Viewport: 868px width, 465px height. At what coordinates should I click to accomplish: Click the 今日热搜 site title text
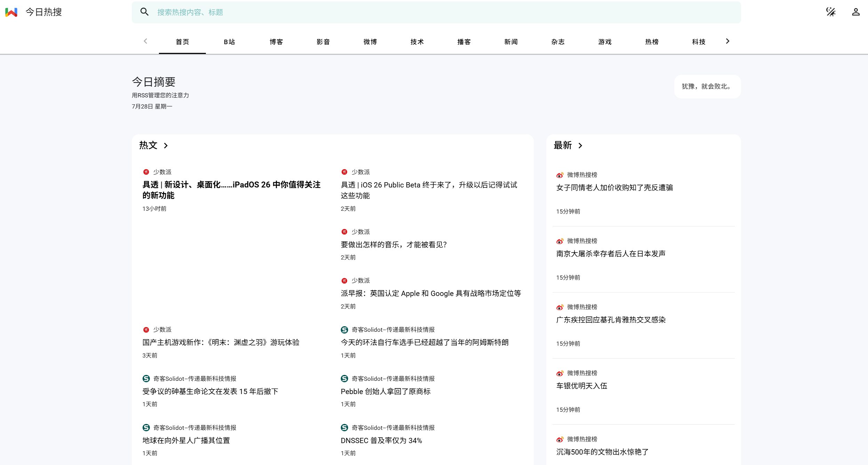pos(44,12)
